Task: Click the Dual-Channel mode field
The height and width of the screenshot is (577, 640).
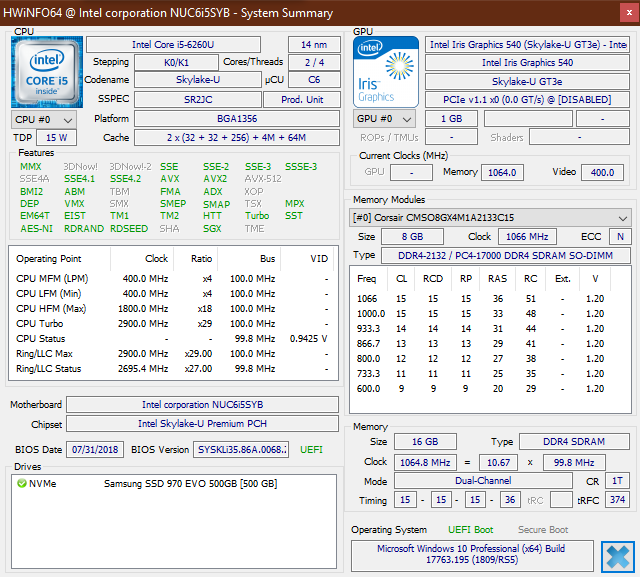Action: pyautogui.click(x=483, y=481)
